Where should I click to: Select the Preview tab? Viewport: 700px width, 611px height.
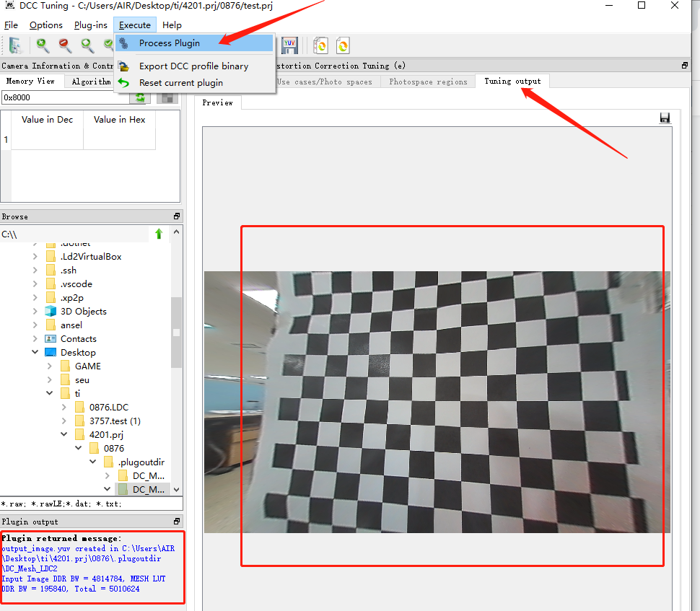217,102
